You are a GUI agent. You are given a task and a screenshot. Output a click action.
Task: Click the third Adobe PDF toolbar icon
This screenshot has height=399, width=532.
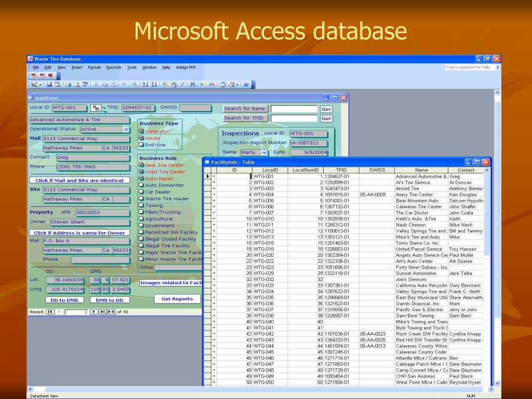(51, 76)
